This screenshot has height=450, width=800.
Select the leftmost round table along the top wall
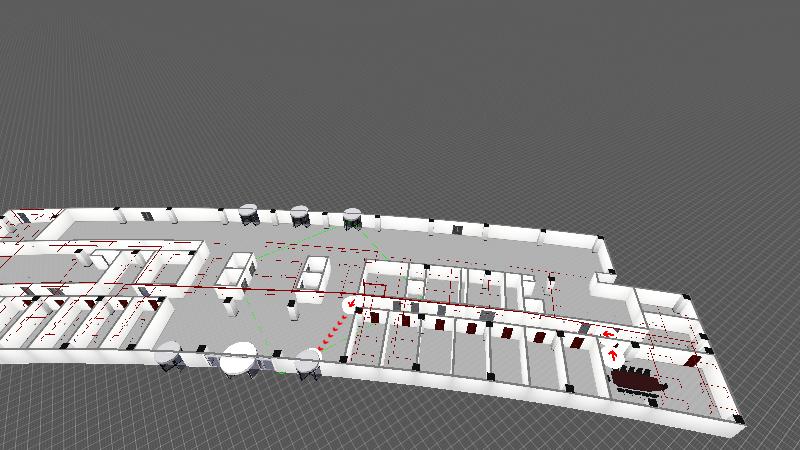pyautogui.click(x=248, y=214)
